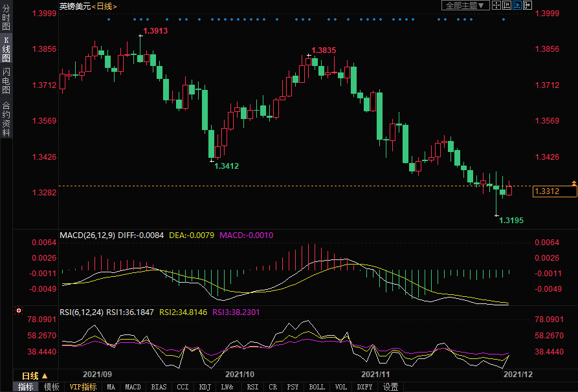
Task: Open the 合约资料 side tab
Action: click(6, 119)
